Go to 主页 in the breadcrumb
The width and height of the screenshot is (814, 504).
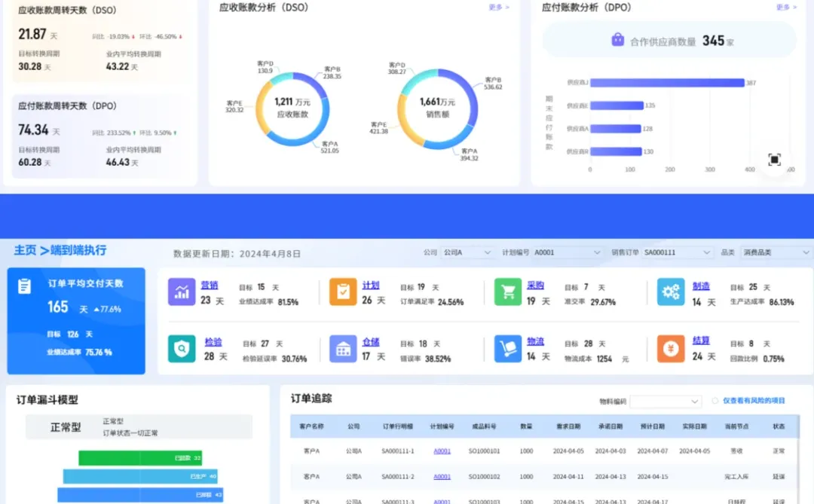pos(25,250)
